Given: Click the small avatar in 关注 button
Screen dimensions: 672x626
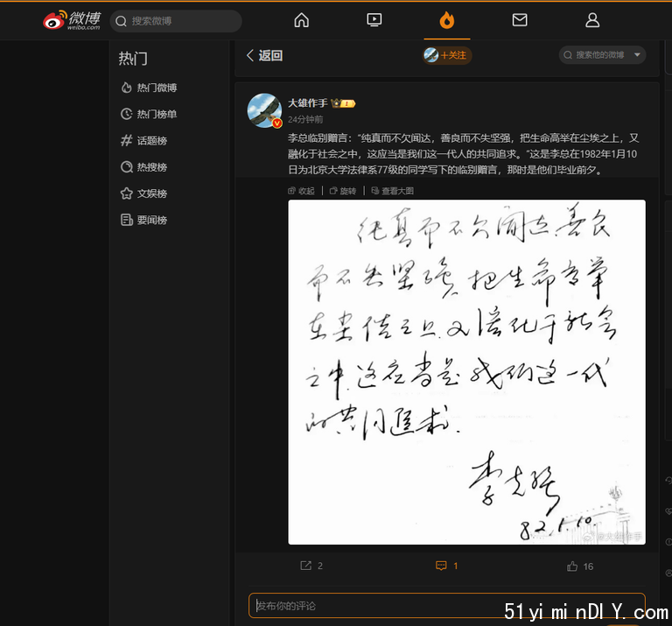Looking at the screenshot, I should 431,55.
